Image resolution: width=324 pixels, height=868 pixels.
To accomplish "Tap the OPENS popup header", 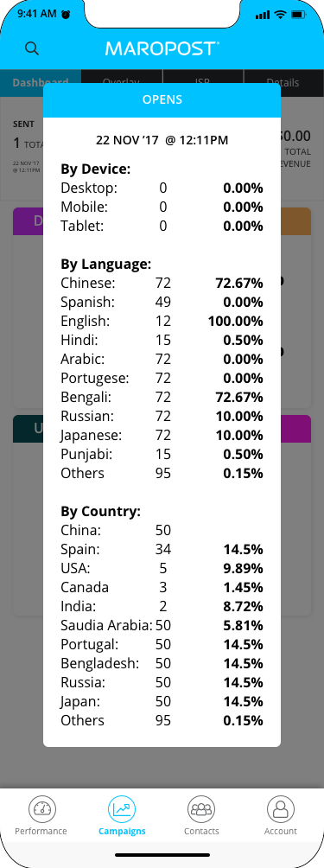I will click(x=162, y=100).
